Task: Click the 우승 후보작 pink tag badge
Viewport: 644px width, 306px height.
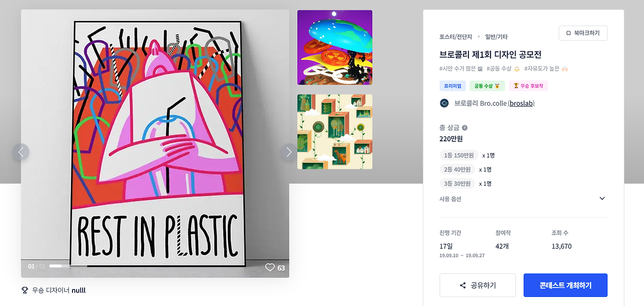Action: [x=528, y=86]
